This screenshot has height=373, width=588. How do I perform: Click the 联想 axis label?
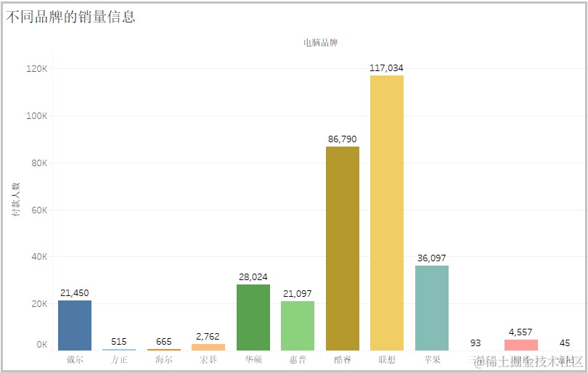tap(387, 360)
